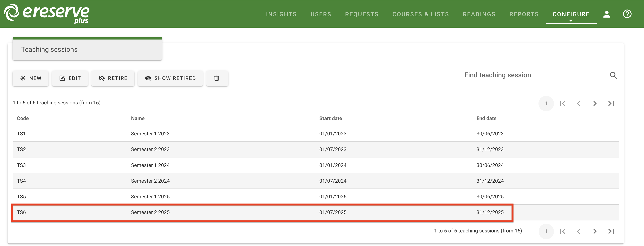Image resolution: width=644 pixels, height=246 pixels.
Task: Toggle Show Retired teaching sessions
Action: 170,78
